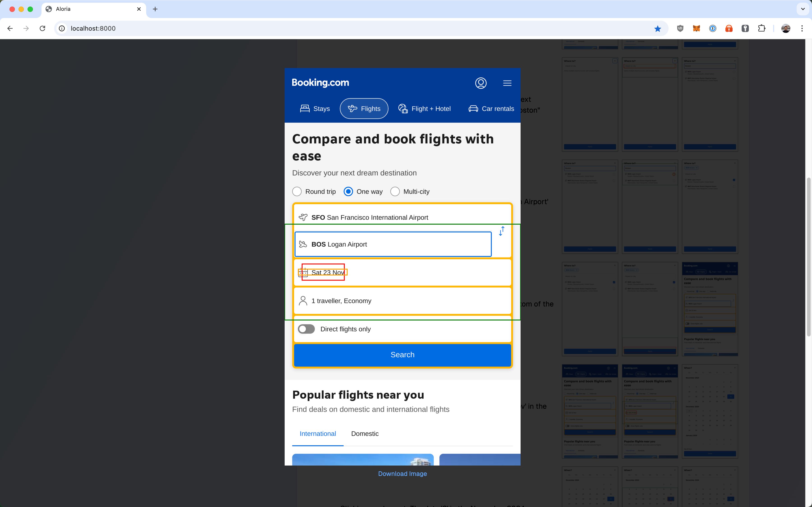Toggle the Direct flights only switch
Screen dimensions: 812x507
coord(306,328)
